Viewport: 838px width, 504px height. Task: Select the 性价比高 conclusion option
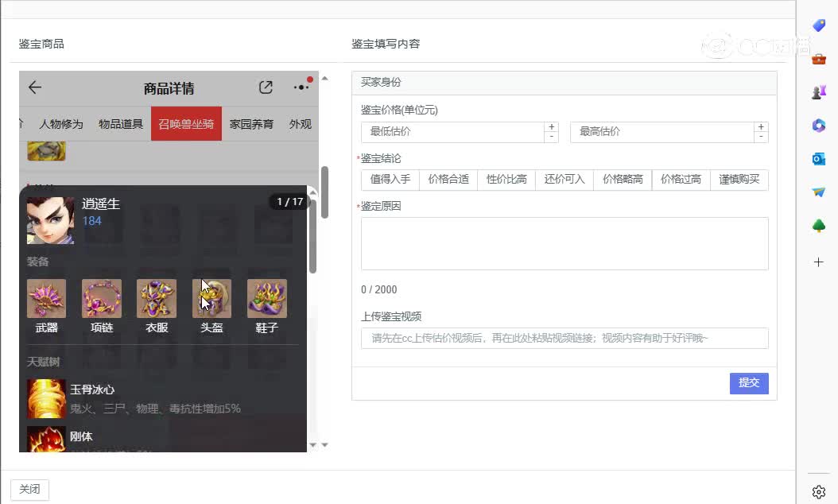click(x=506, y=180)
